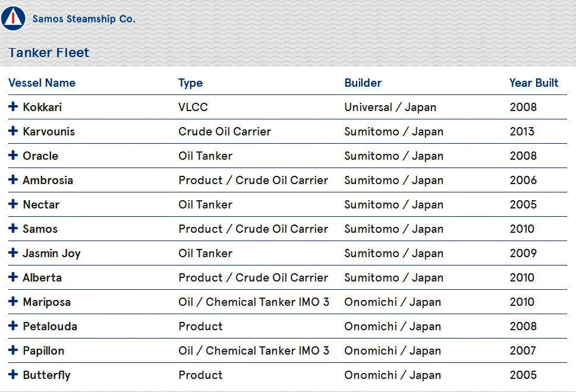Click the plus icon next to Alberta
Viewport: 576px width, 392px height.
pyautogui.click(x=13, y=277)
